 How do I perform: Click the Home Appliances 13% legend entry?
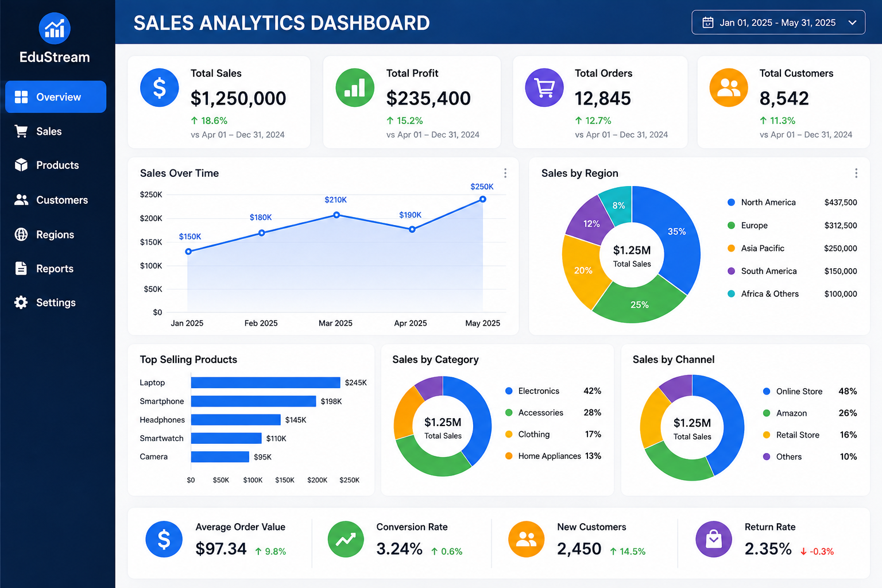point(553,456)
